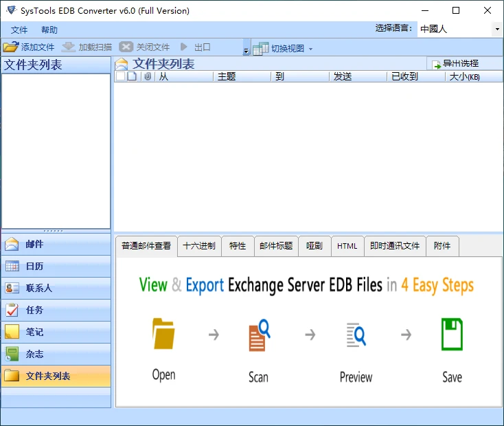The width and height of the screenshot is (504, 426).
Task: Click the 添加文件 open-folder icon
Action: (x=10, y=47)
